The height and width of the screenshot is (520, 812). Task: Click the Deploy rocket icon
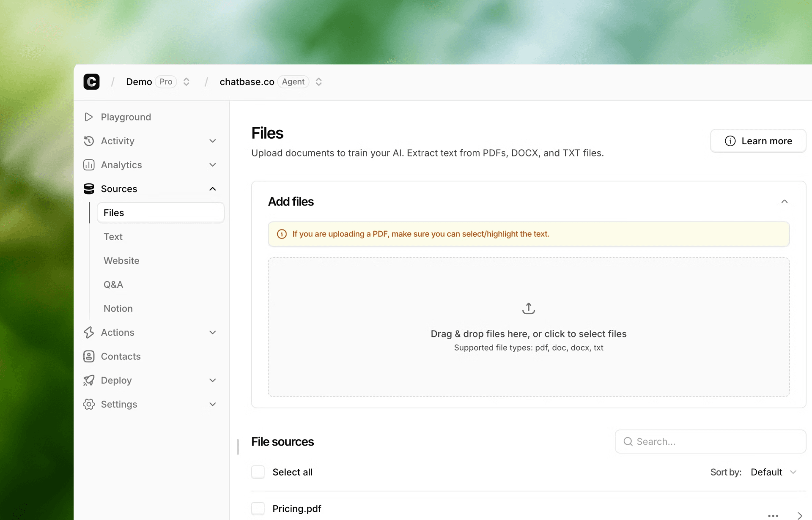[x=89, y=380]
